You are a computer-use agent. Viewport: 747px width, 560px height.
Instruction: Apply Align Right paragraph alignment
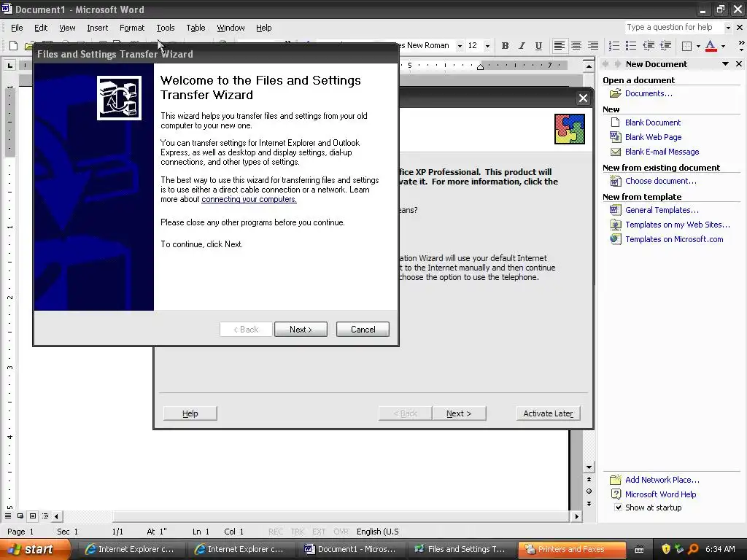click(592, 46)
